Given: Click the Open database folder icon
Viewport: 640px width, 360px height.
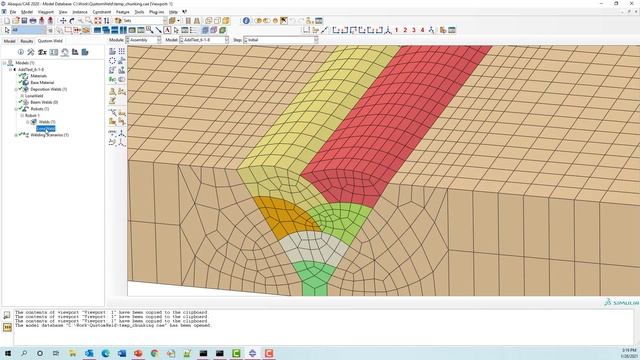Looking at the screenshot, I should click(x=16, y=20).
